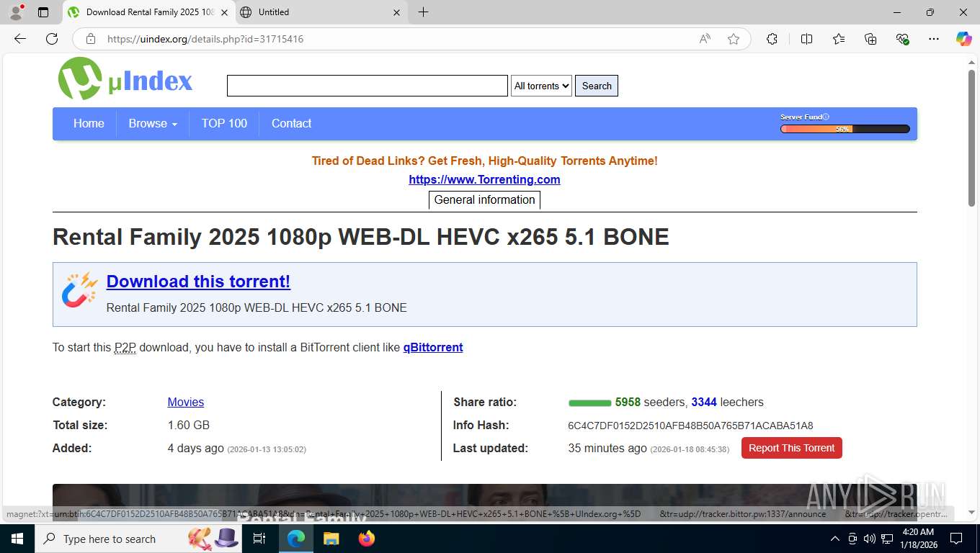
Task: Open the Windows Start menu
Action: pyautogui.click(x=17, y=539)
